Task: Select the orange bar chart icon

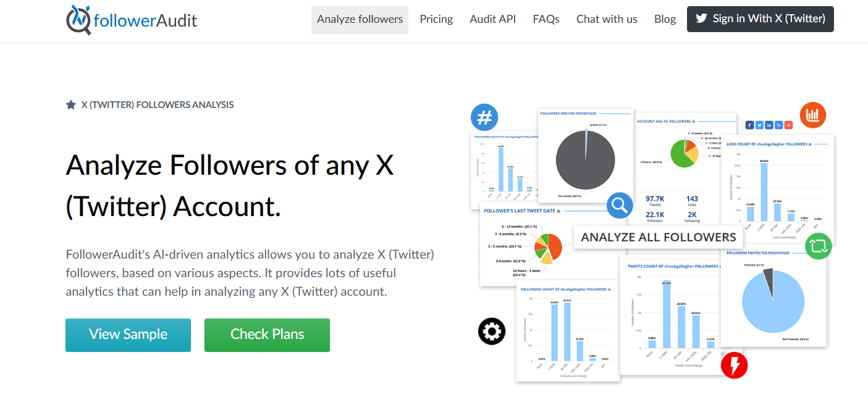Action: point(813,115)
